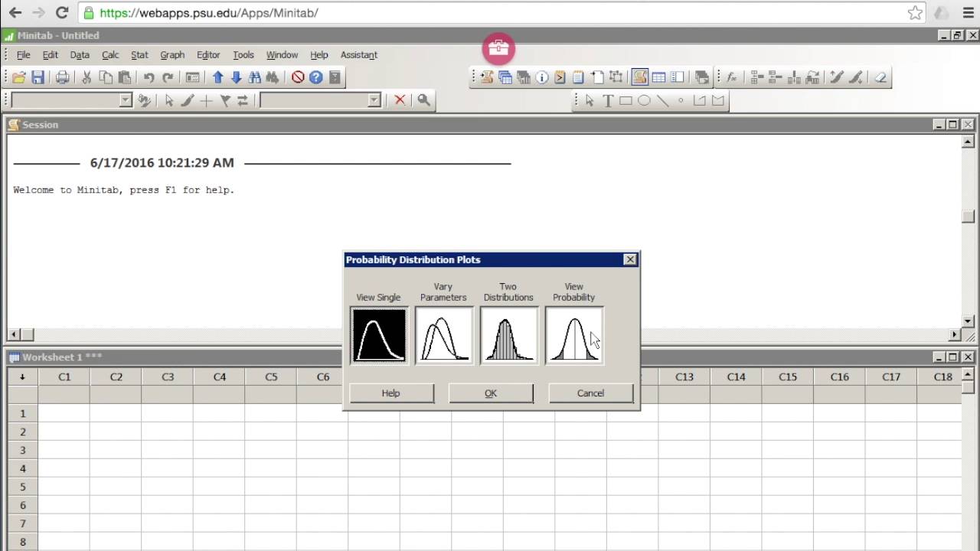Viewport: 980px width, 551px height.
Task: Click the Current Data Window grid icon
Action: click(x=658, y=77)
